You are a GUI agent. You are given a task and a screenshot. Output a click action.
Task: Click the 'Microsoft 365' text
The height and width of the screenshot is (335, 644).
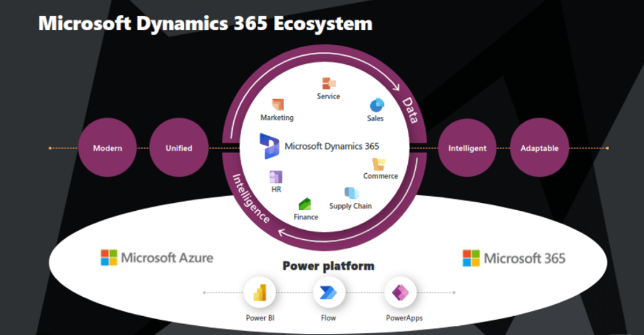point(524,258)
